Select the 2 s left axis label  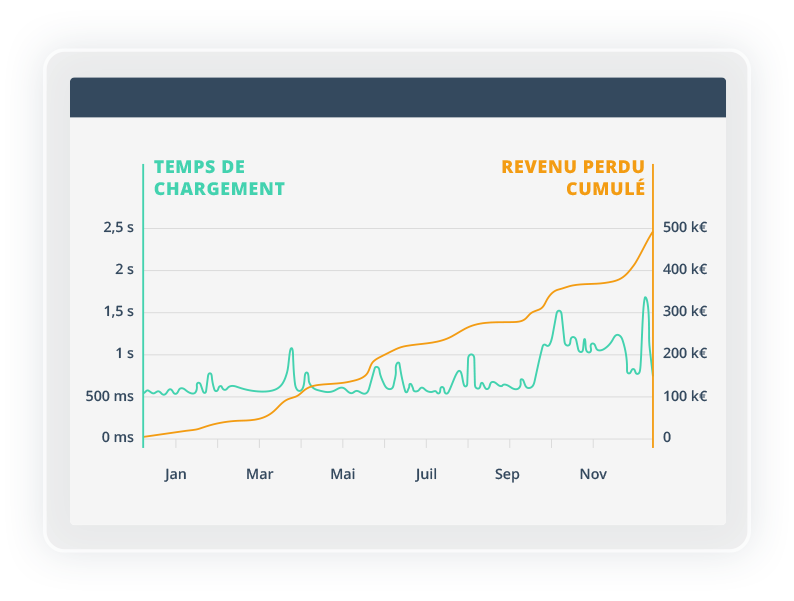click(124, 269)
